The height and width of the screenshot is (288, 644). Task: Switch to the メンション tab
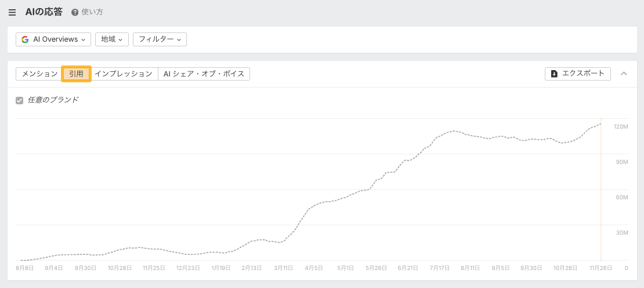[39, 74]
